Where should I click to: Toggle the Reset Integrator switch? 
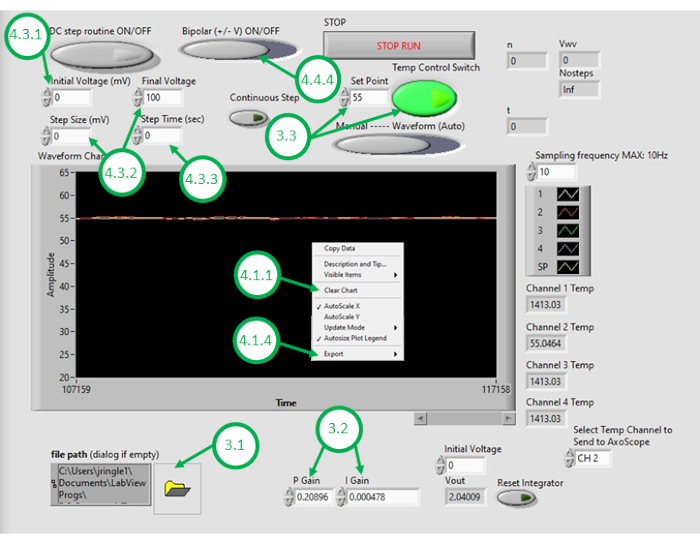coord(517,497)
